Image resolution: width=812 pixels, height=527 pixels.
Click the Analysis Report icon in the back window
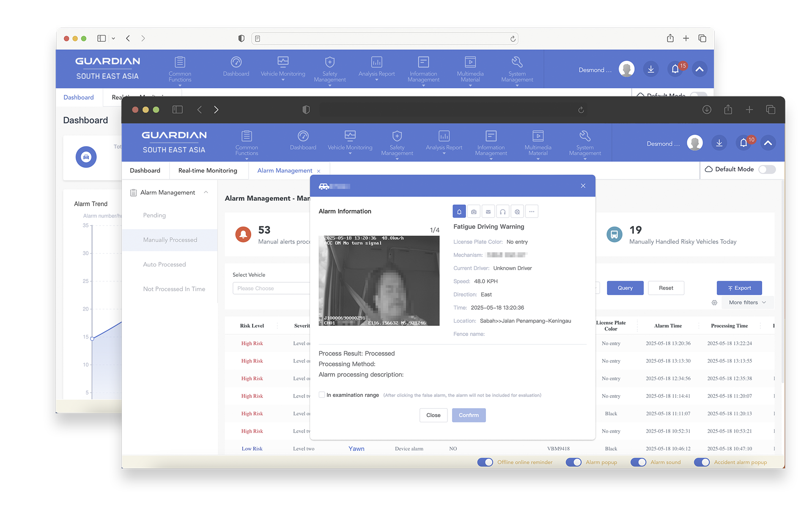(x=376, y=62)
